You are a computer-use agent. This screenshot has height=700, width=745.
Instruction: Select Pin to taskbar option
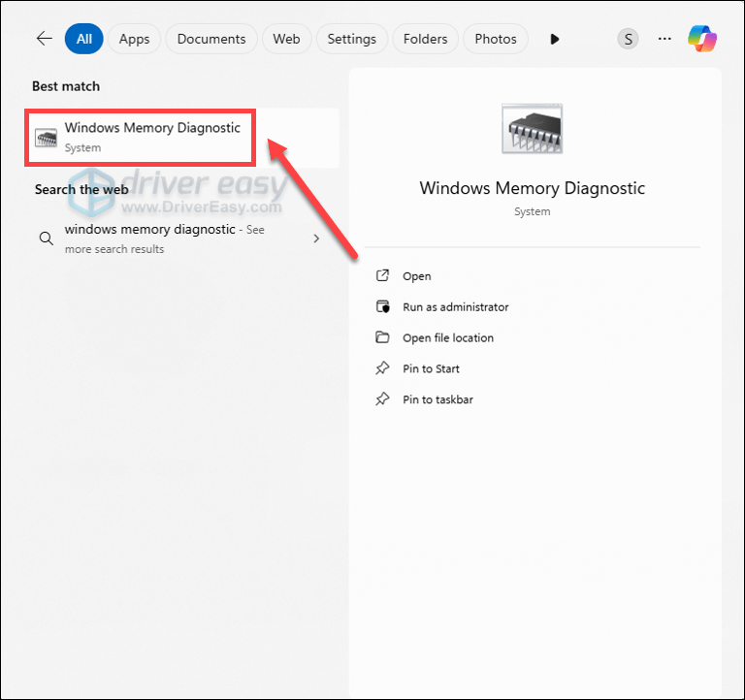click(x=437, y=399)
